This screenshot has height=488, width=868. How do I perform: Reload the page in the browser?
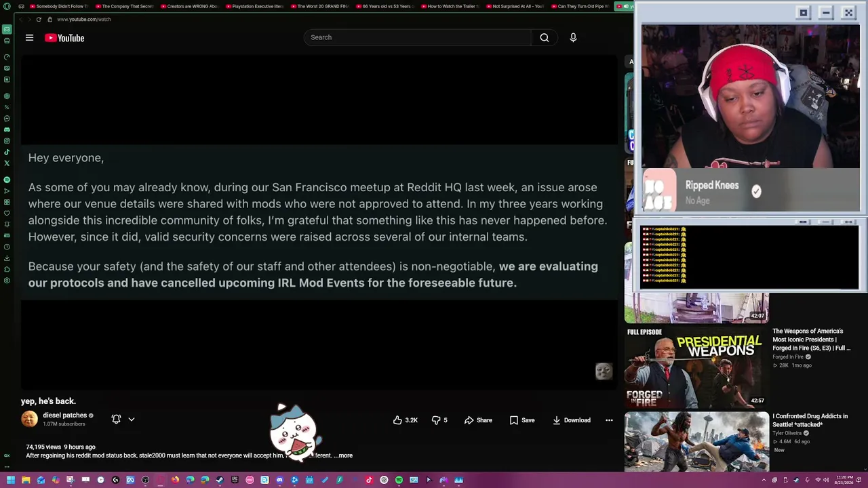(39, 20)
